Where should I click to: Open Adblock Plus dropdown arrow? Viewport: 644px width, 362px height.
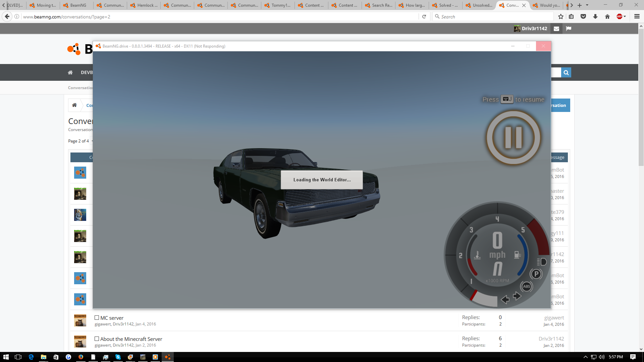[x=625, y=16]
